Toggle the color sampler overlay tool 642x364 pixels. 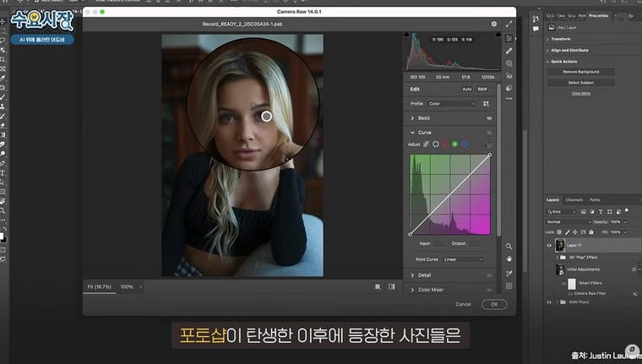tap(509, 273)
